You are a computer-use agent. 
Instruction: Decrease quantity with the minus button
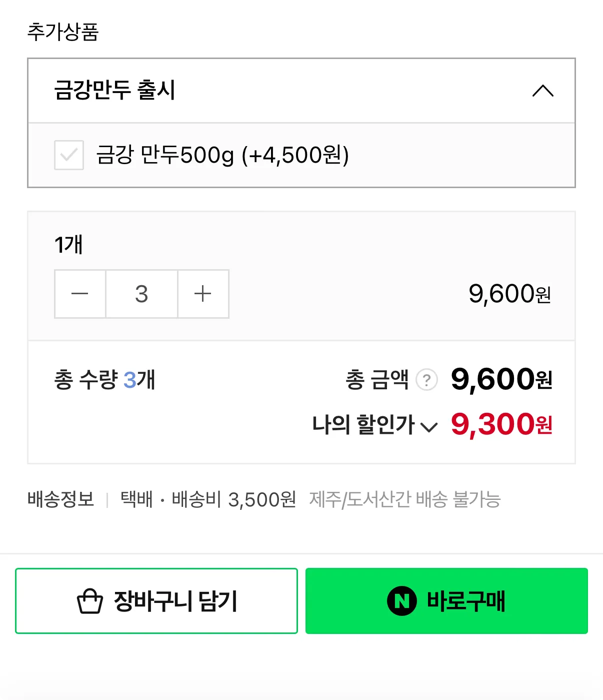(x=80, y=294)
